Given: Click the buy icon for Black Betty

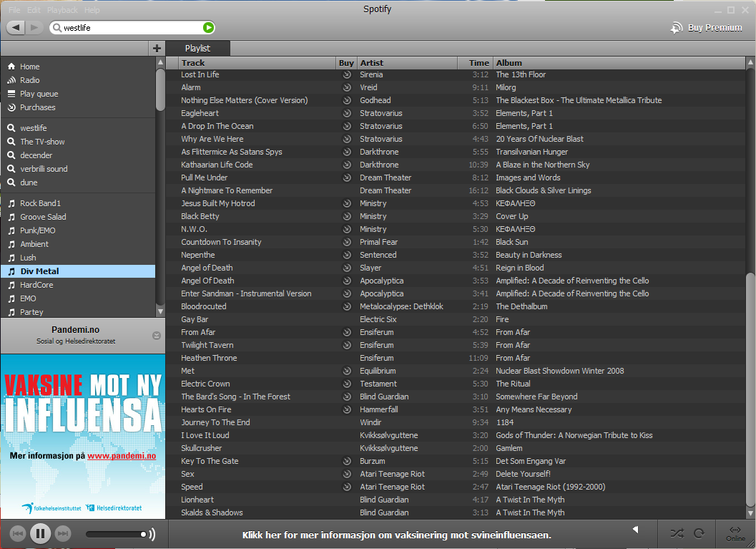Looking at the screenshot, I should tap(347, 216).
